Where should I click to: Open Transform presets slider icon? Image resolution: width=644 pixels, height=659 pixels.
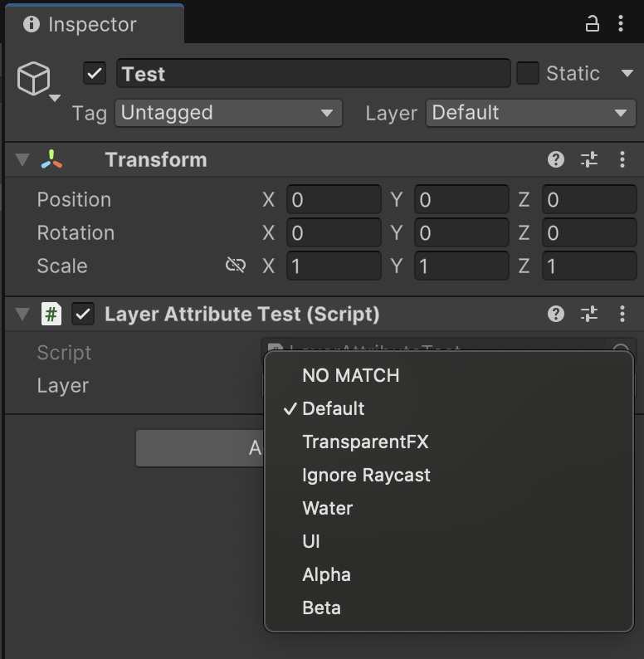pos(589,159)
